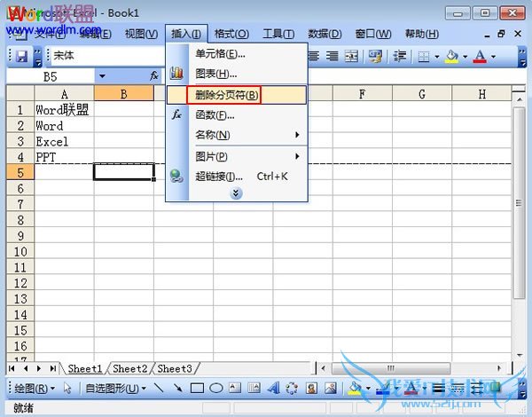Click cell A3 containing Excel

coord(64,141)
